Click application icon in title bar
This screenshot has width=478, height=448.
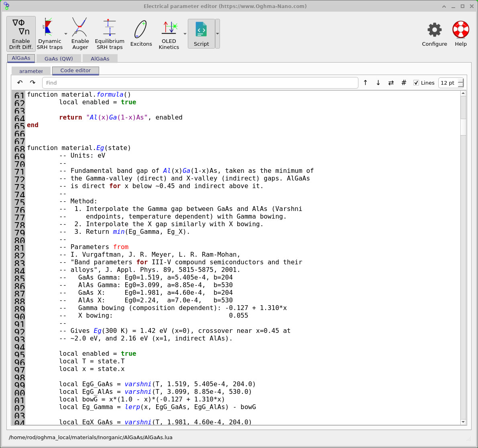point(6,6)
